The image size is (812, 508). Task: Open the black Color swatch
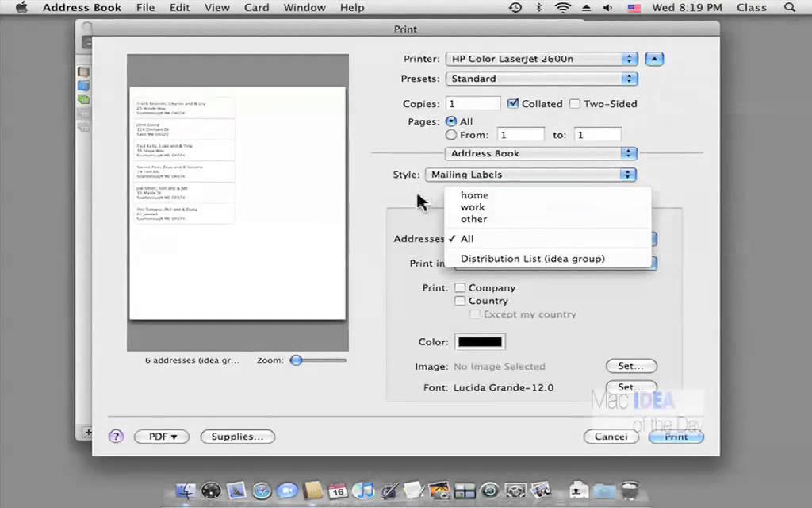tap(480, 342)
